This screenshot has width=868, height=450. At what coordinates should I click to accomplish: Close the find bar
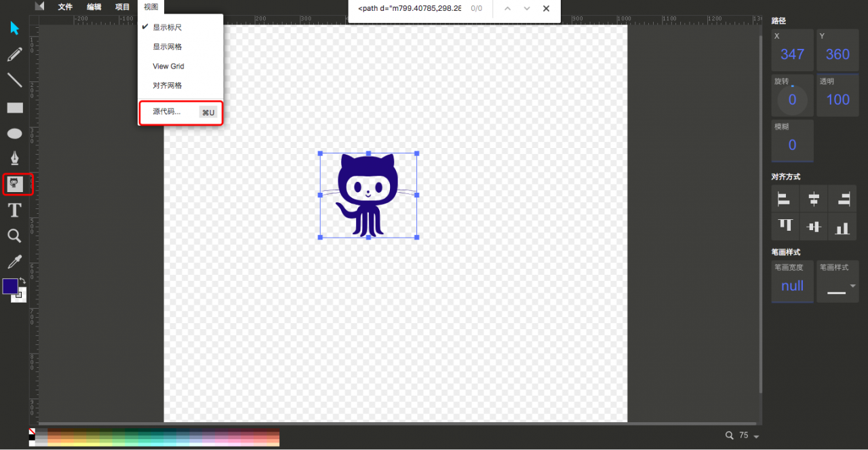tap(547, 9)
